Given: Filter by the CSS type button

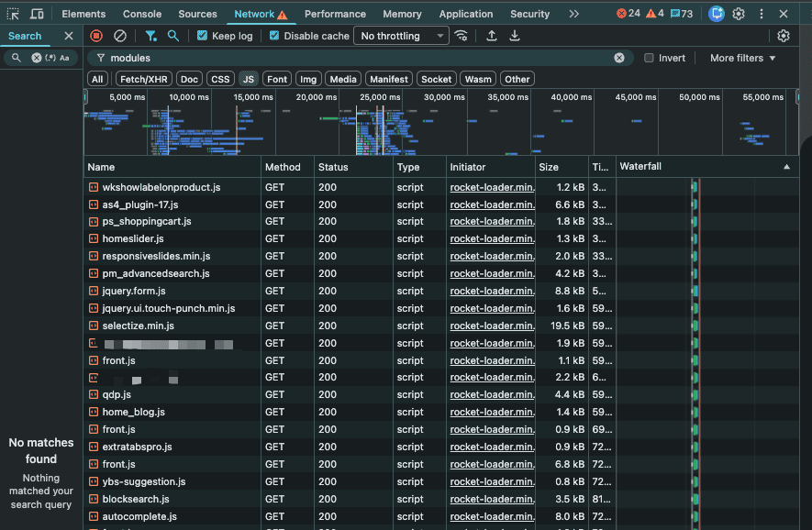Looking at the screenshot, I should (220, 79).
